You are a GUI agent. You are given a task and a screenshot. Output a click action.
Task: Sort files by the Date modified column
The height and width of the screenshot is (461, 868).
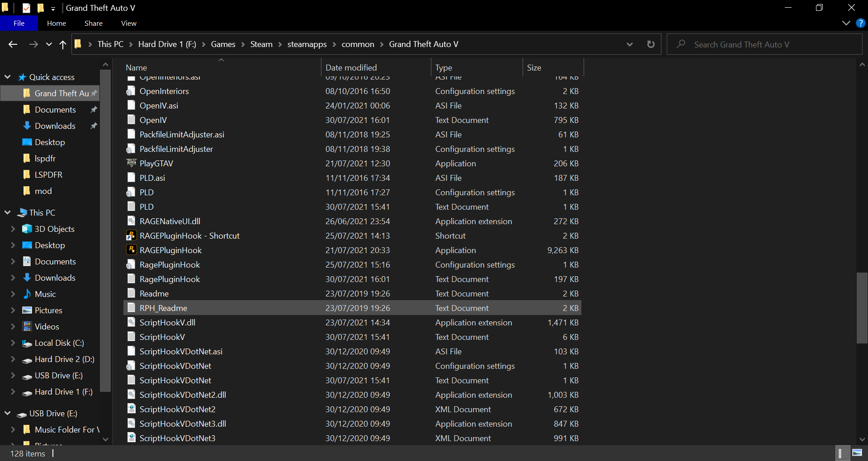(x=351, y=68)
